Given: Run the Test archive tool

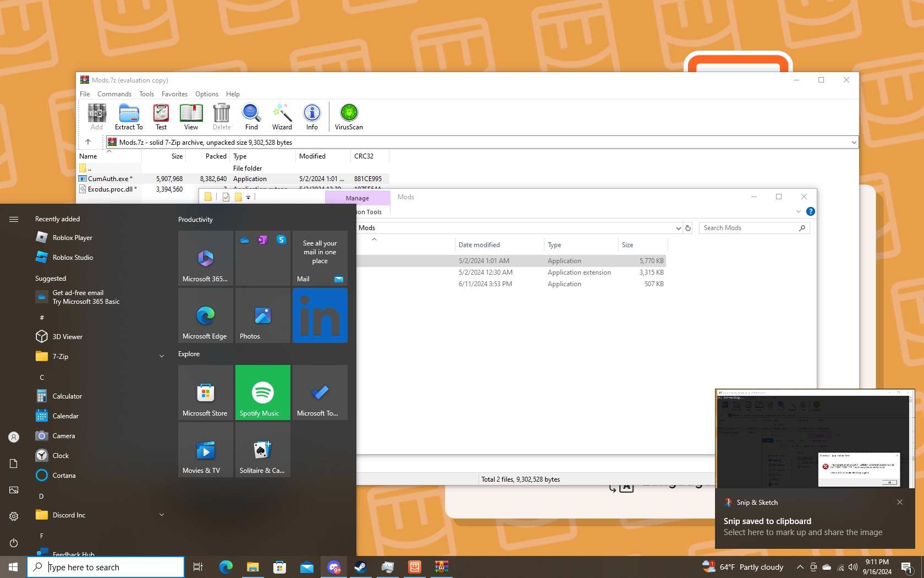Looking at the screenshot, I should point(161,117).
